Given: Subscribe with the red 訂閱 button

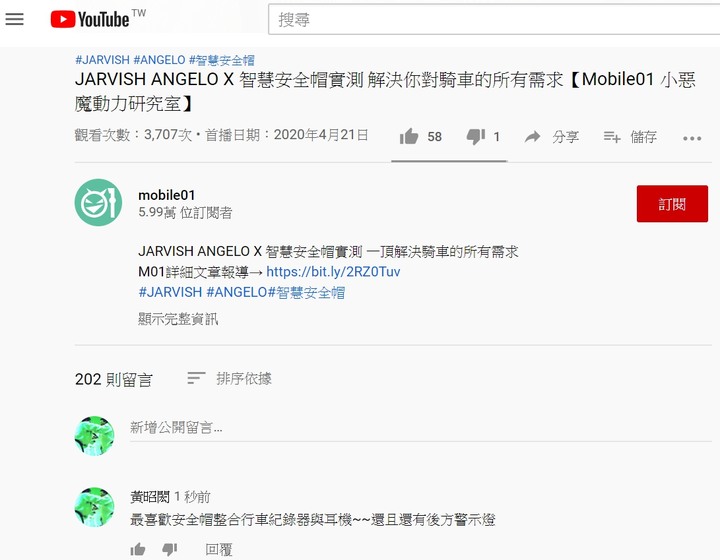Looking at the screenshot, I should click(672, 204).
